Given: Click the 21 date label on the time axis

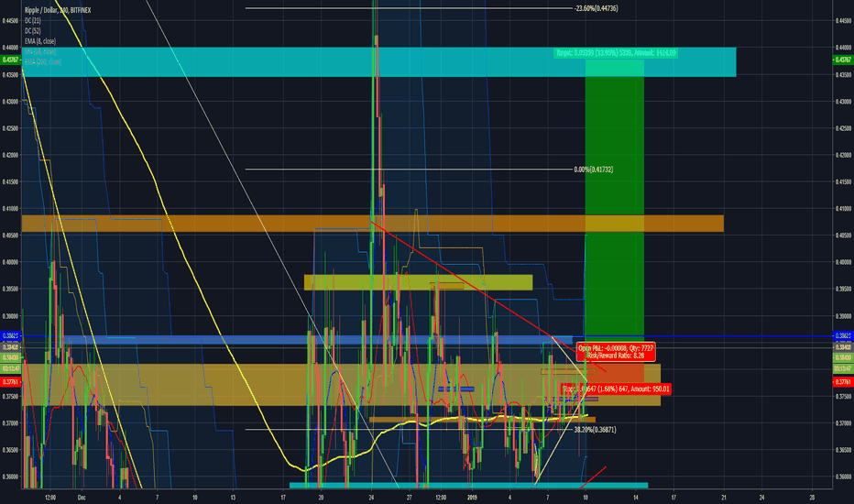Looking at the screenshot, I should (724, 497).
